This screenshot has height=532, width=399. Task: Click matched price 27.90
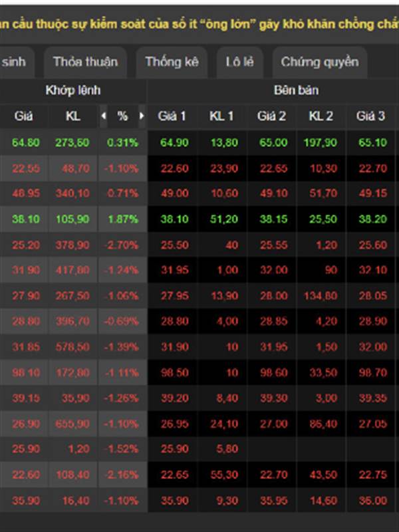tap(26, 296)
